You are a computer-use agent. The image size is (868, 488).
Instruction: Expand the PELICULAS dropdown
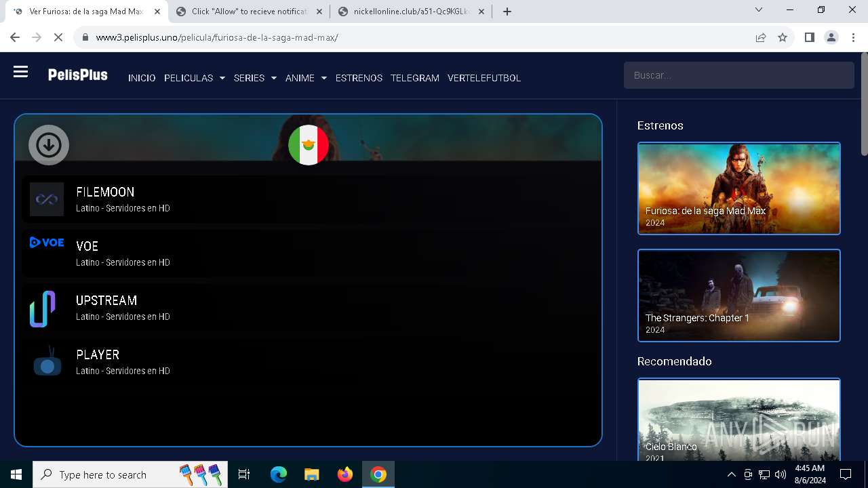point(195,78)
